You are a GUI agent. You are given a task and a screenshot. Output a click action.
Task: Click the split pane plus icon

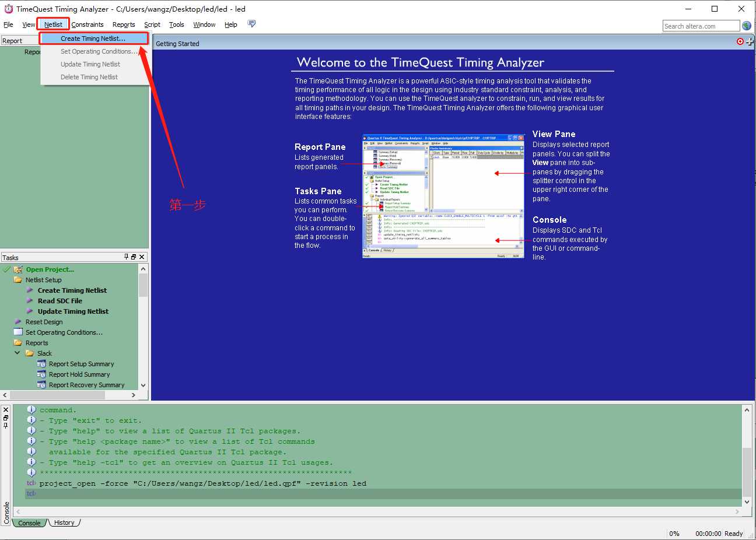click(750, 41)
